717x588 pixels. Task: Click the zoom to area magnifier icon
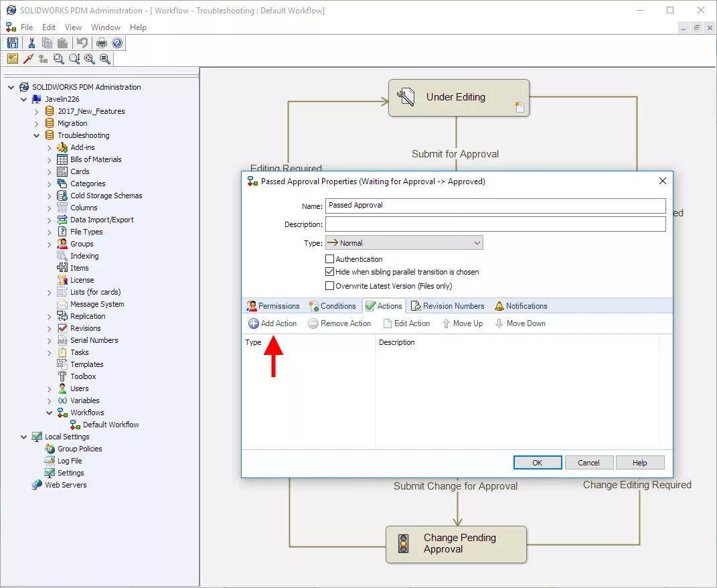(58, 58)
